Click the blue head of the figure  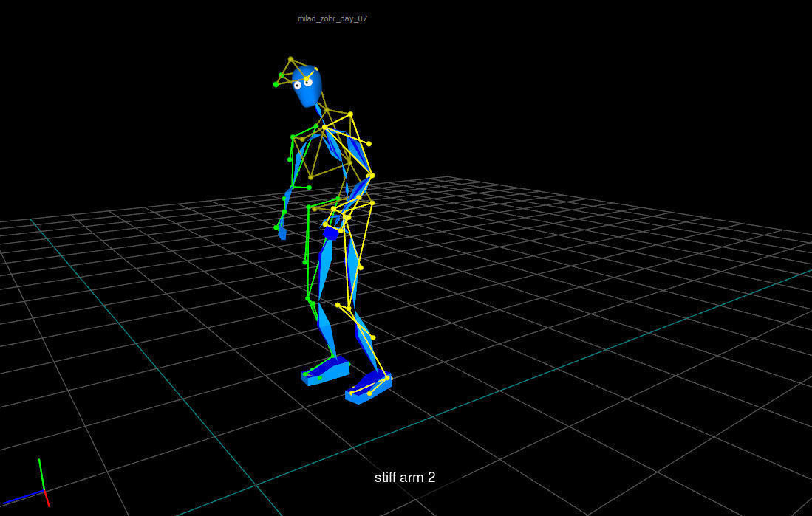click(307, 86)
